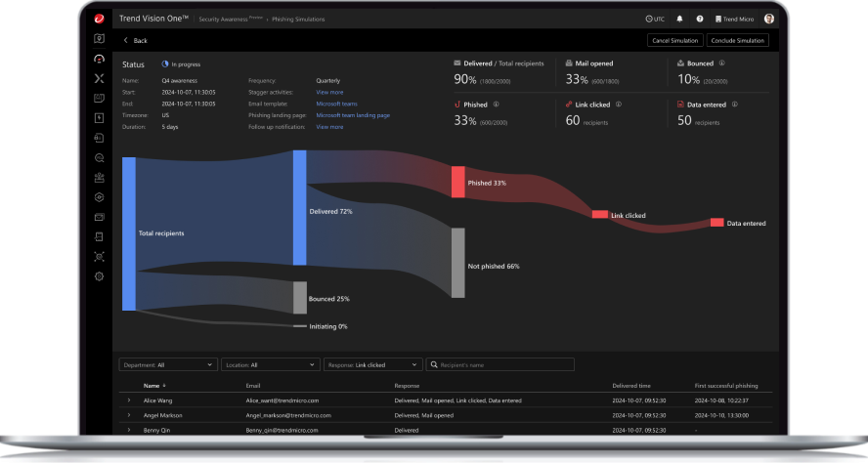The height and width of the screenshot is (463, 868).
Task: Click the Conclude Simulation button
Action: (738, 40)
